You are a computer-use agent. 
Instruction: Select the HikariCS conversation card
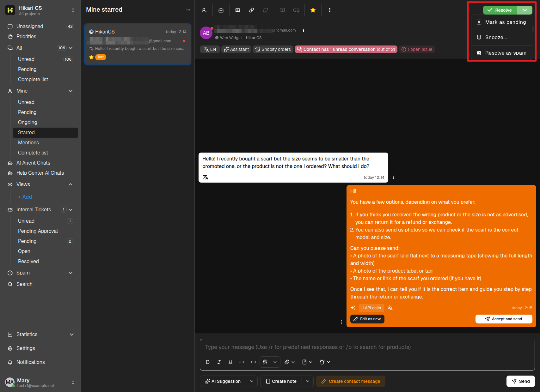click(138, 44)
